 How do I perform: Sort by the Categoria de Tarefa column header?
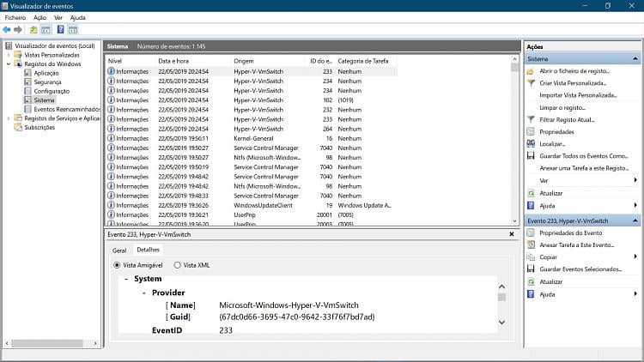pos(365,61)
